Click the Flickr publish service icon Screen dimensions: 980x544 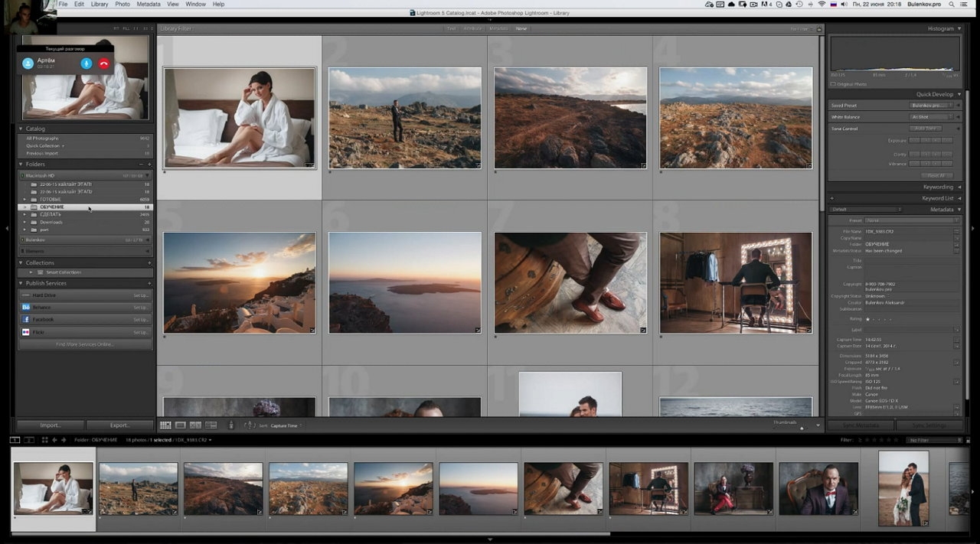click(26, 332)
